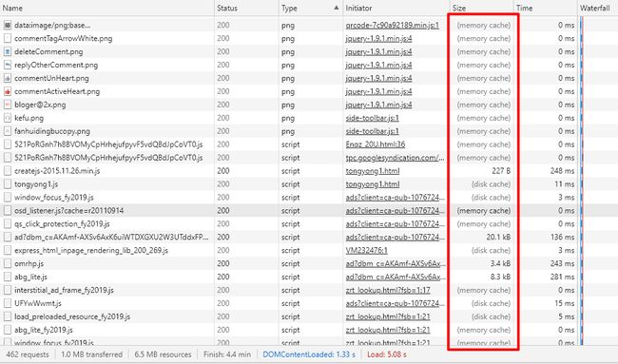618x364 pixels.
Task: Click the file icon beside tongyong1.js
Action: pyautogui.click(x=7, y=184)
